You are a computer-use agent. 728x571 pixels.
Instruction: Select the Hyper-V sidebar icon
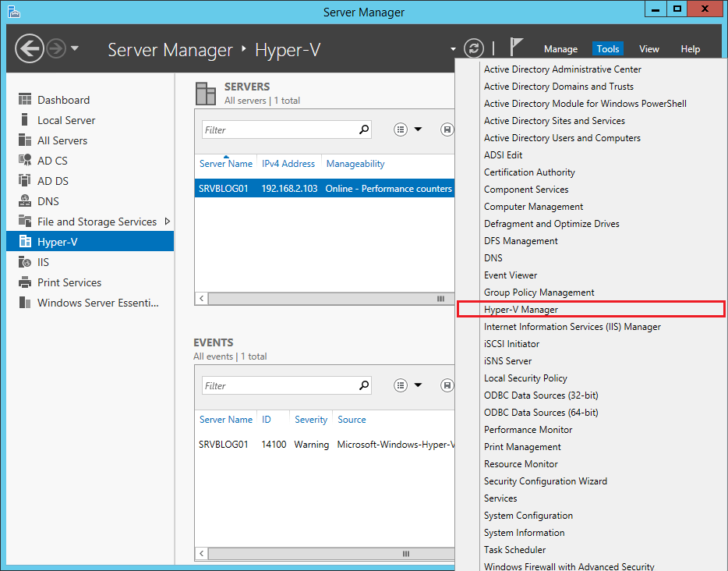pos(28,242)
